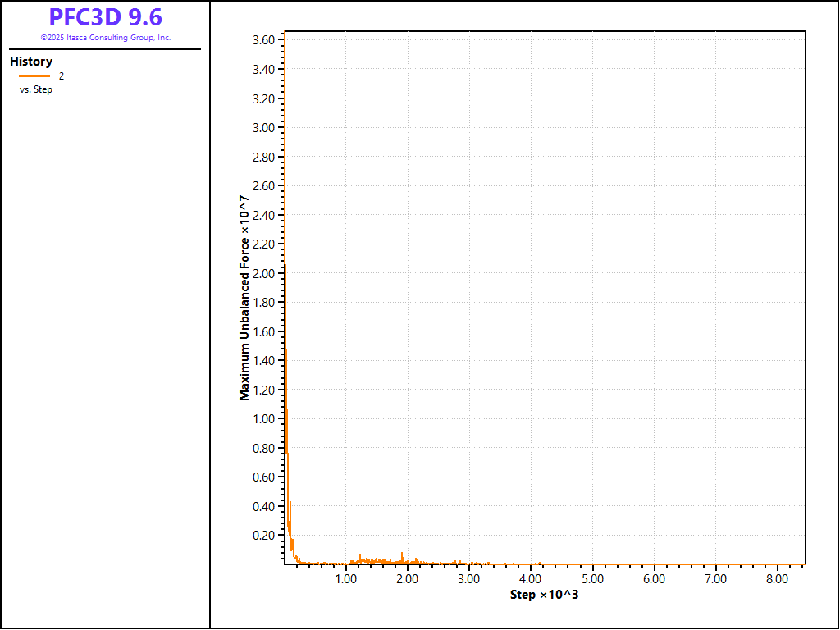The image size is (840, 630).
Task: Click the 3.60 tick label on the y-axis
Action: [263, 40]
